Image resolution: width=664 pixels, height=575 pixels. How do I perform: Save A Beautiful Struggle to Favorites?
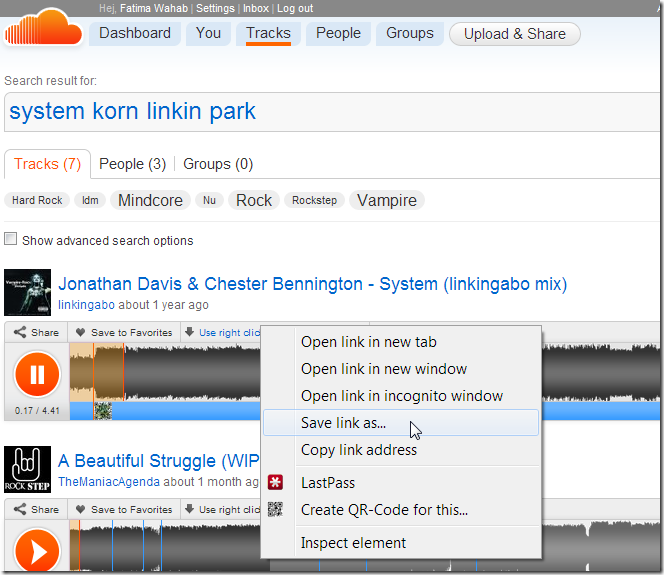[x=124, y=509]
